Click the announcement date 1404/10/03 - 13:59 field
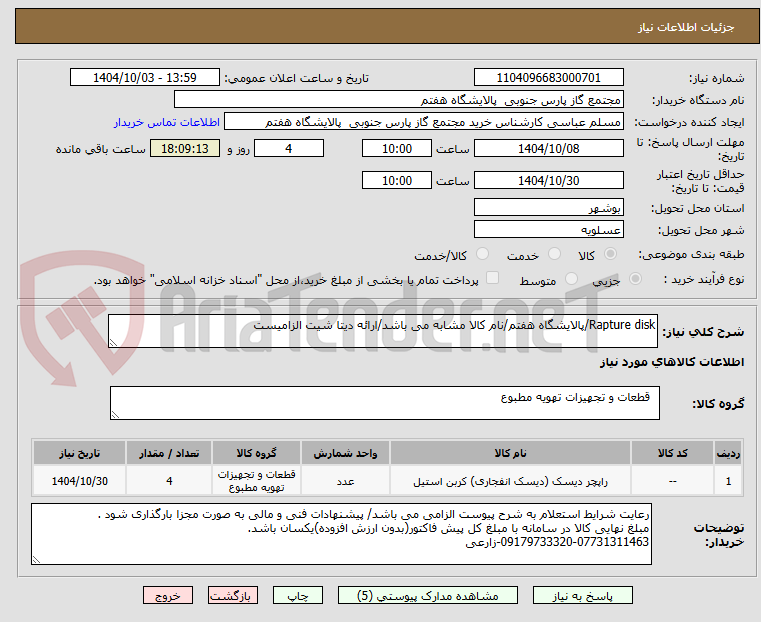Screen dimensions: 761x622 click(145, 78)
